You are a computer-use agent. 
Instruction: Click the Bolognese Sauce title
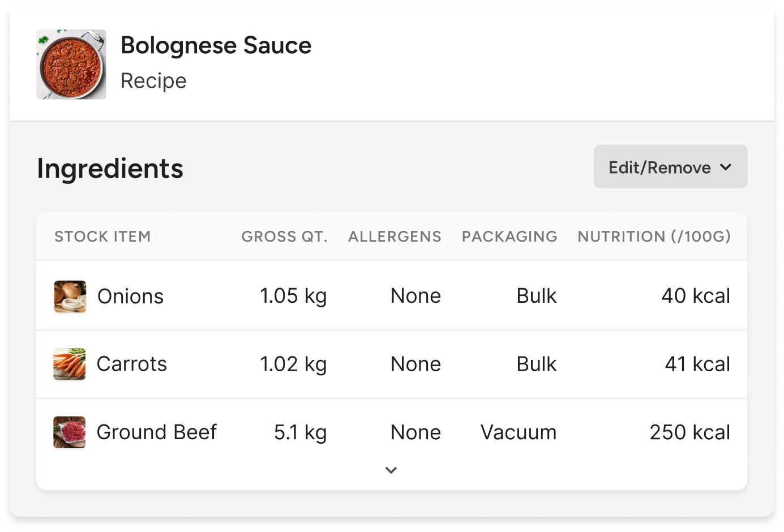(216, 45)
